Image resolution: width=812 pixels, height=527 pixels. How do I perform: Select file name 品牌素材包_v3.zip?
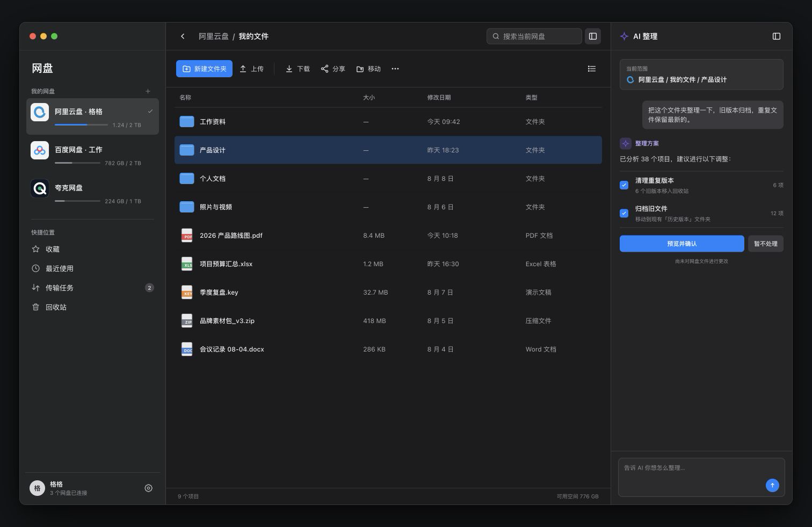[227, 321]
